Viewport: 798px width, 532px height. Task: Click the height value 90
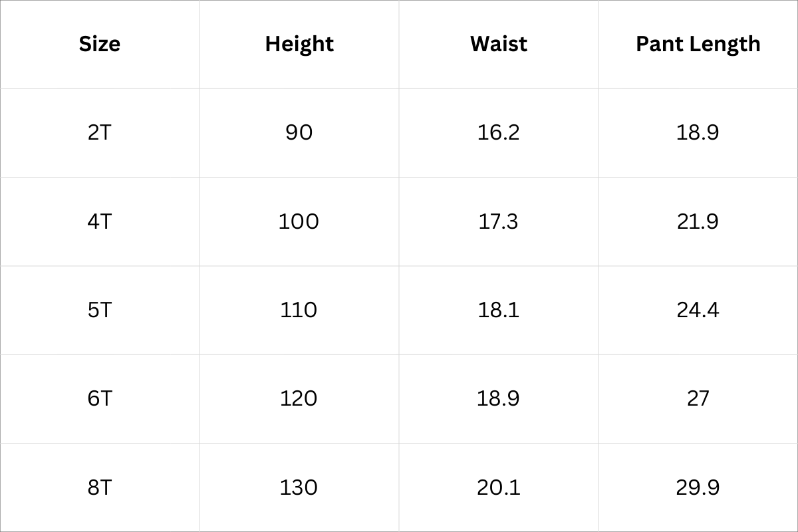click(299, 132)
